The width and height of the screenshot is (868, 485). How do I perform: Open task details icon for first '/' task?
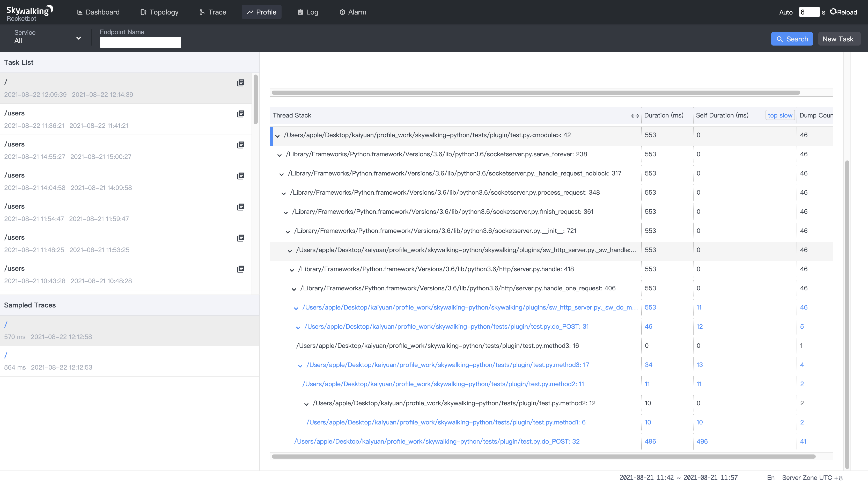pos(241,83)
